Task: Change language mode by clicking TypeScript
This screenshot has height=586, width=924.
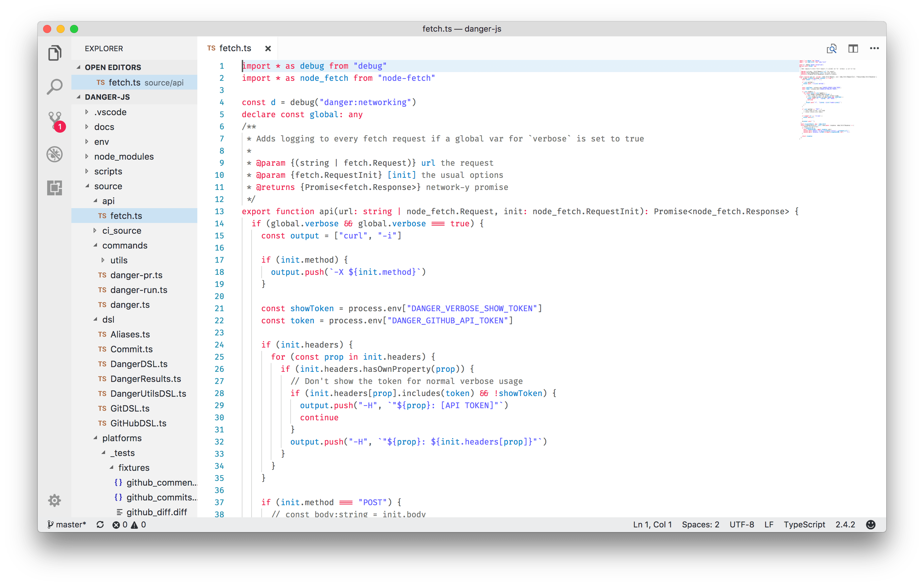Action: click(805, 524)
